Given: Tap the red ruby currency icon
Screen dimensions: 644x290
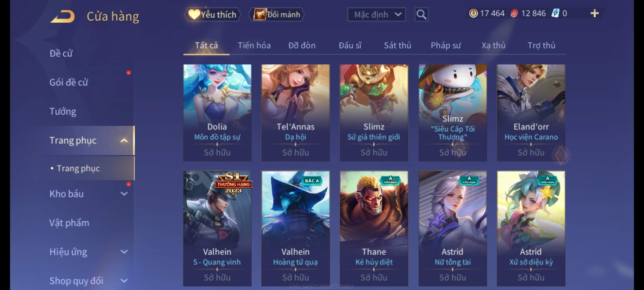Looking at the screenshot, I should [514, 13].
